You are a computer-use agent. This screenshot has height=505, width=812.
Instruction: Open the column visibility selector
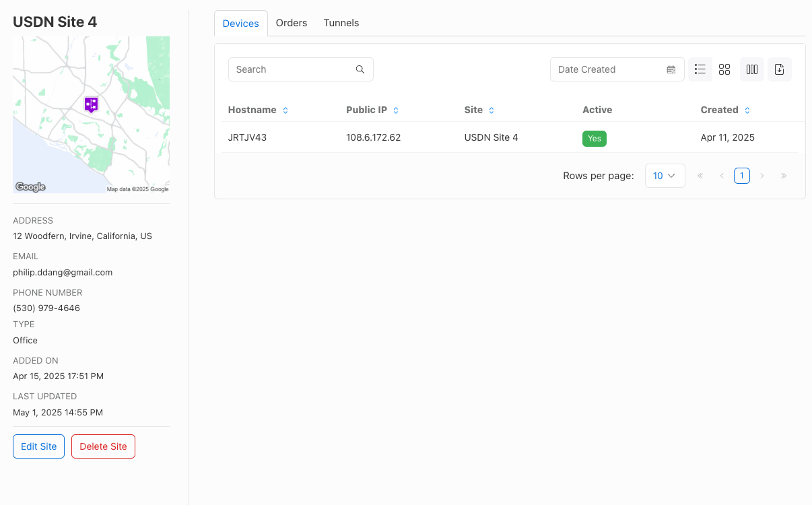click(x=752, y=69)
